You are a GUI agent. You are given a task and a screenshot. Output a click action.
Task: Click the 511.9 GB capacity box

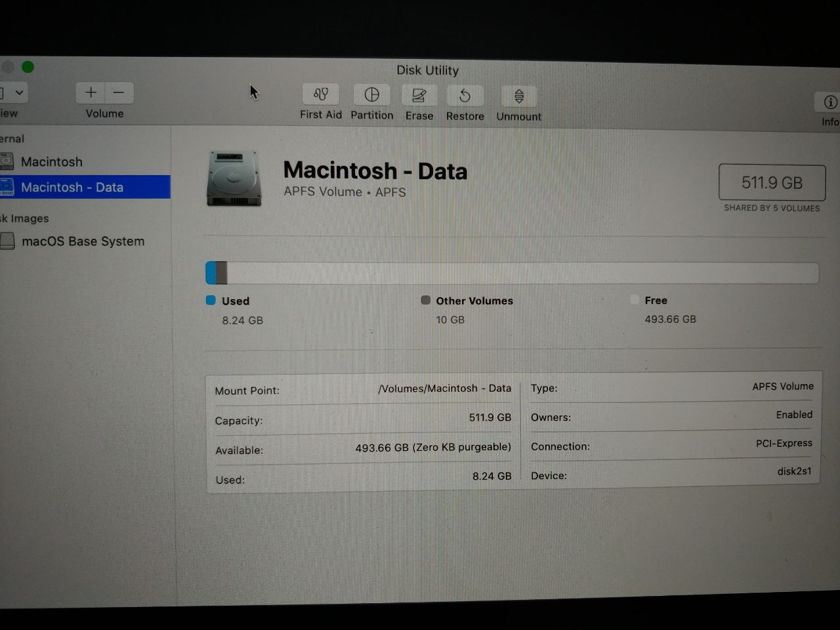coord(772,182)
